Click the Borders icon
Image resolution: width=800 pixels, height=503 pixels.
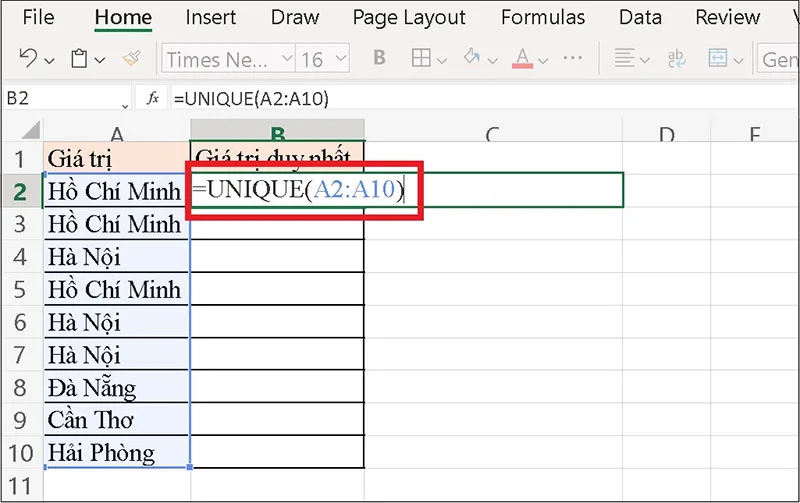point(421,58)
